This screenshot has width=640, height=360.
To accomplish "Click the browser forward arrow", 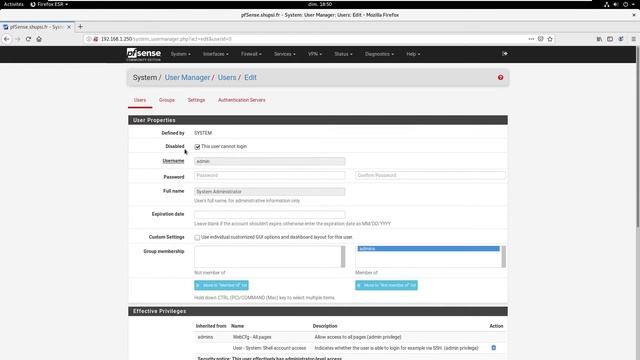I will point(17,39).
